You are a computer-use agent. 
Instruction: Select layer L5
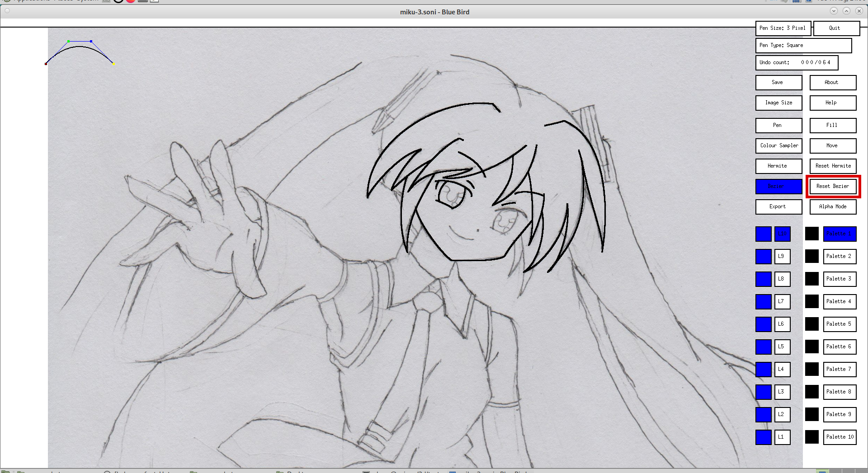782,347
